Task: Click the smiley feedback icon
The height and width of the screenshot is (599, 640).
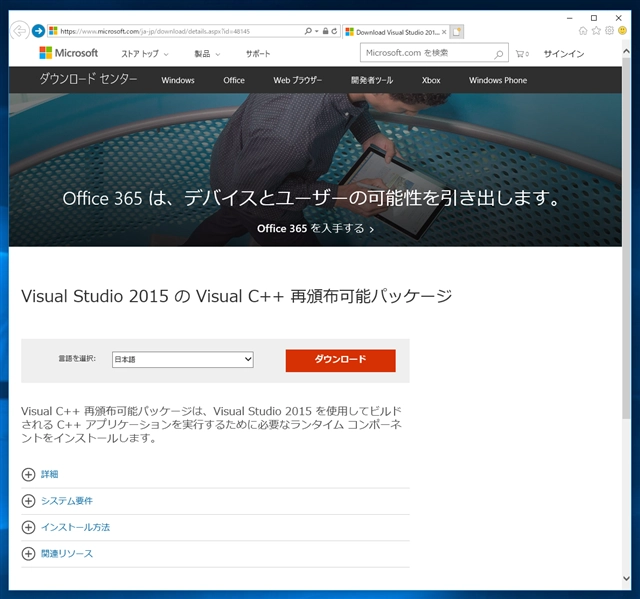Action: pos(622,31)
